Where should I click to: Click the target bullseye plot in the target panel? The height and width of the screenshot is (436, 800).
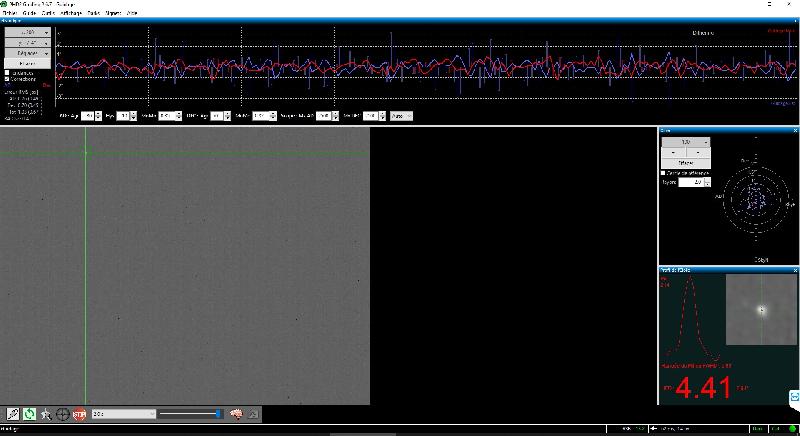(x=756, y=198)
